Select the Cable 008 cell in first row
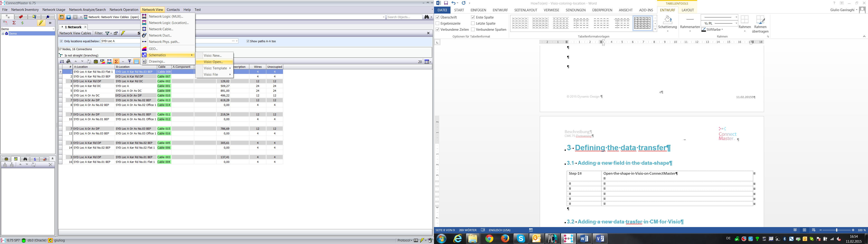This screenshot has width=868, height=244. (x=164, y=72)
